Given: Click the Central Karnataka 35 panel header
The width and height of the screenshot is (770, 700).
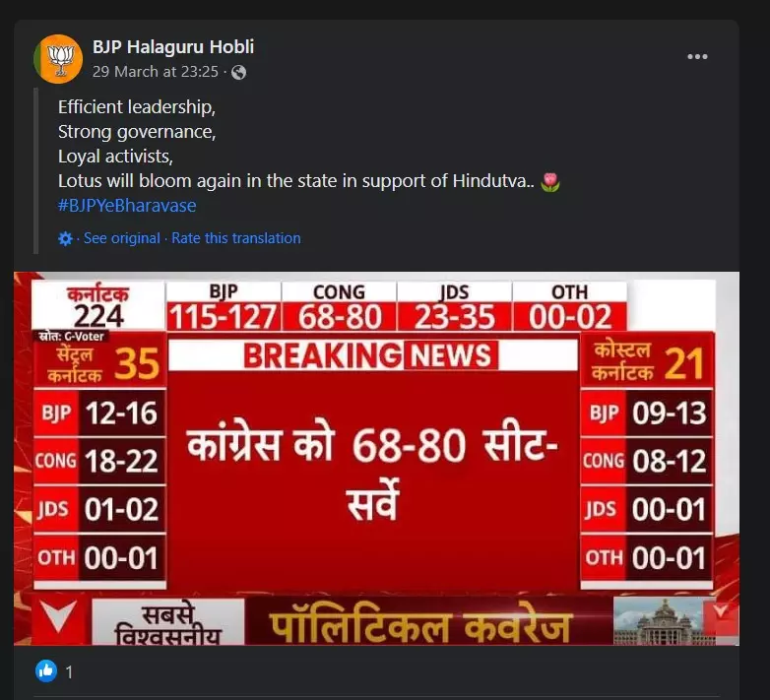Looking at the screenshot, I should [x=100, y=363].
